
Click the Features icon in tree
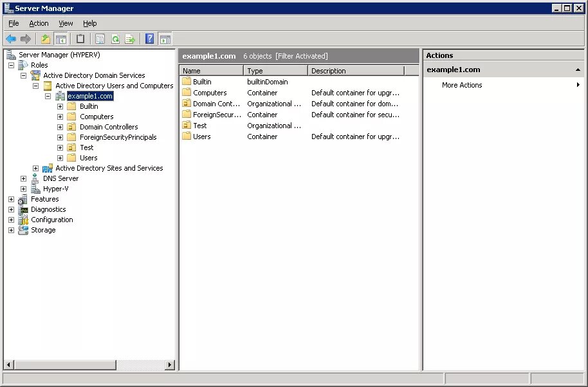coord(23,200)
